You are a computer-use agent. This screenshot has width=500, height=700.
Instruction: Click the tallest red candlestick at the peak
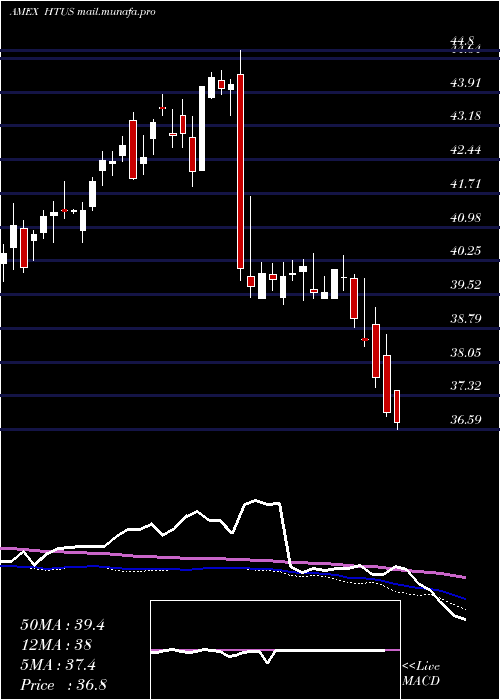tap(240, 171)
